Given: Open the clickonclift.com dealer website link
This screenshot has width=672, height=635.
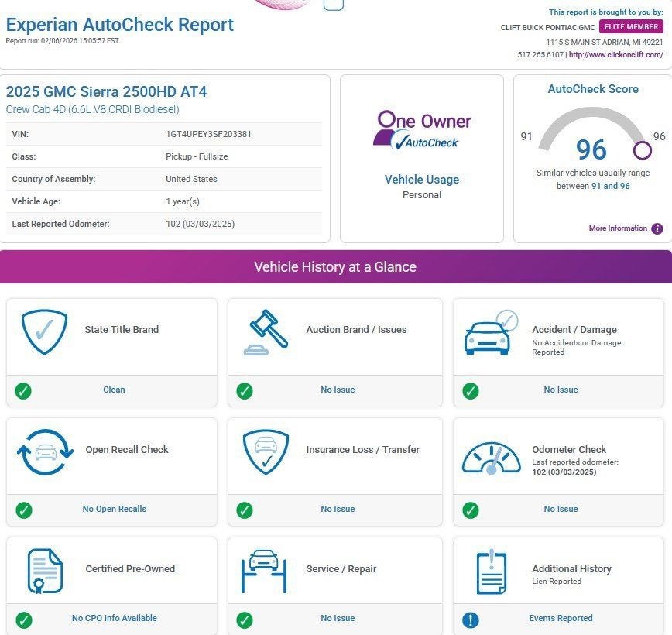Looking at the screenshot, I should (x=615, y=55).
